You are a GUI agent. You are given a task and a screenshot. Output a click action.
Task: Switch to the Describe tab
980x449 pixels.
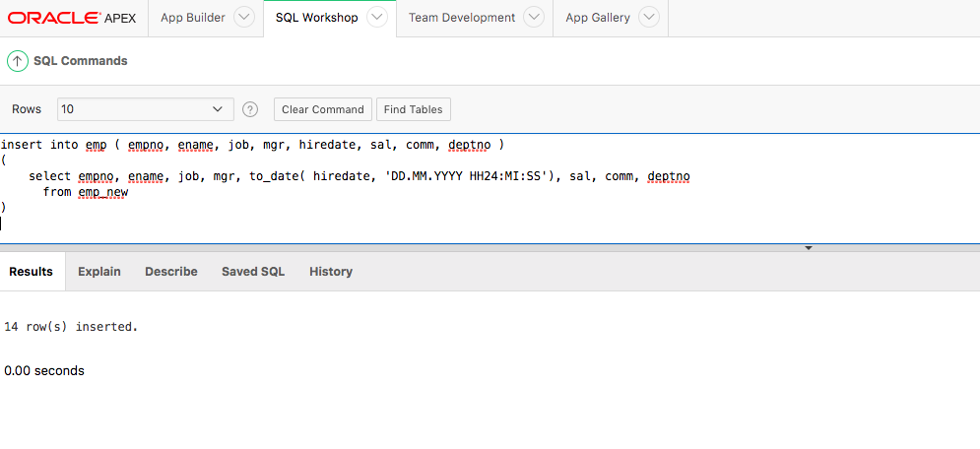pyautogui.click(x=171, y=272)
